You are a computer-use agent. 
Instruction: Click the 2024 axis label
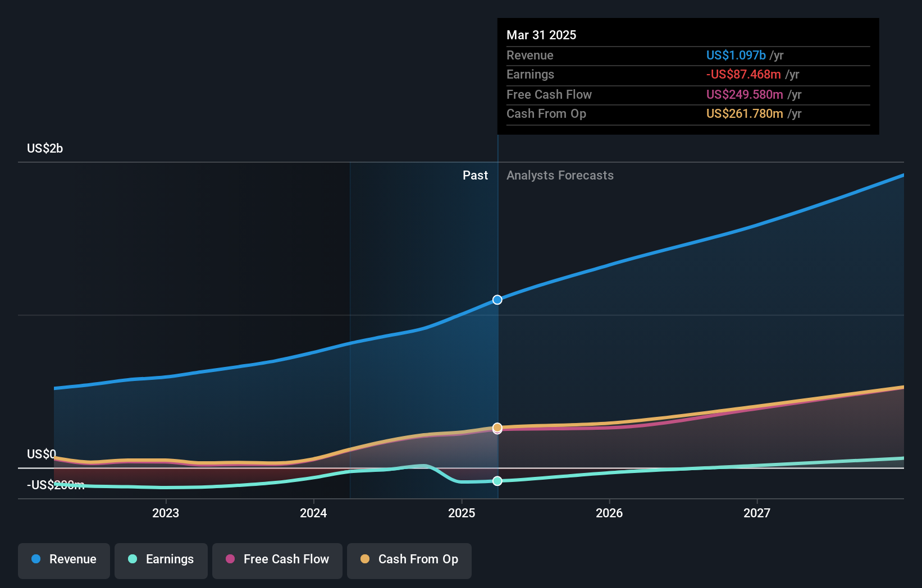pyautogui.click(x=313, y=513)
